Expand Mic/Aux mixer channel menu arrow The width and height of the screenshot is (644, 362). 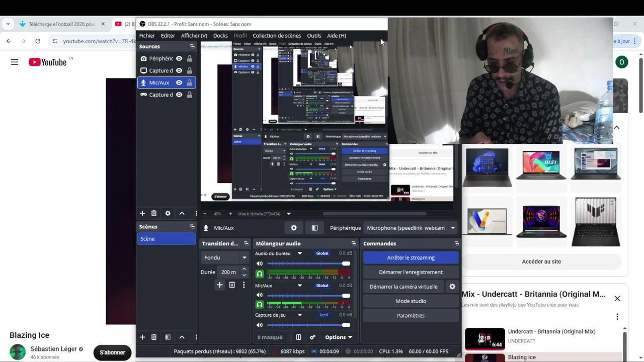(x=299, y=286)
